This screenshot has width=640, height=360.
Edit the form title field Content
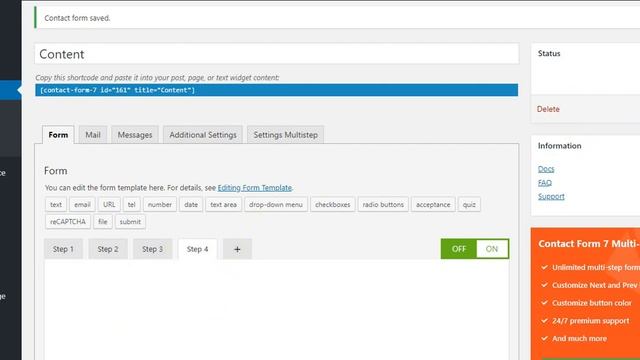277,54
